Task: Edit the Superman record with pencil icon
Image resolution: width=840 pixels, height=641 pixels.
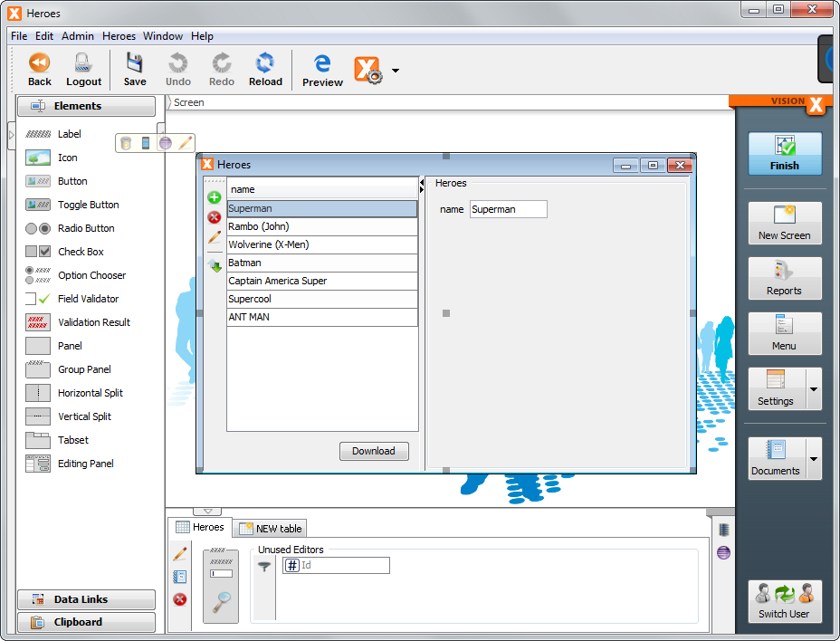Action: pyautogui.click(x=213, y=237)
